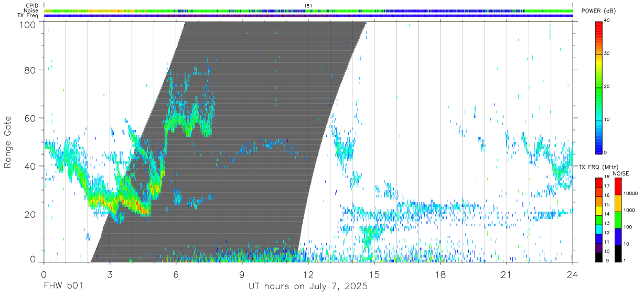Click the x-axis tick label '18'
Viewport: 644px width, 297px height.
(x=441, y=274)
